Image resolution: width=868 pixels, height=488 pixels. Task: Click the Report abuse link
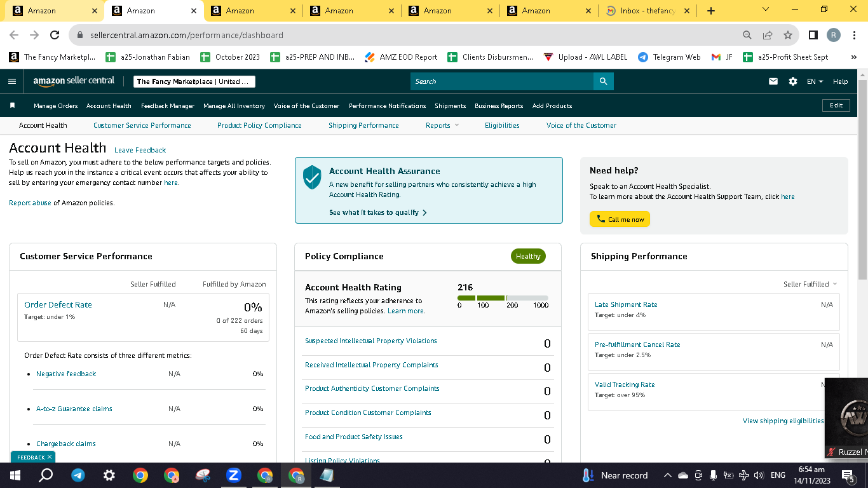pos(30,203)
